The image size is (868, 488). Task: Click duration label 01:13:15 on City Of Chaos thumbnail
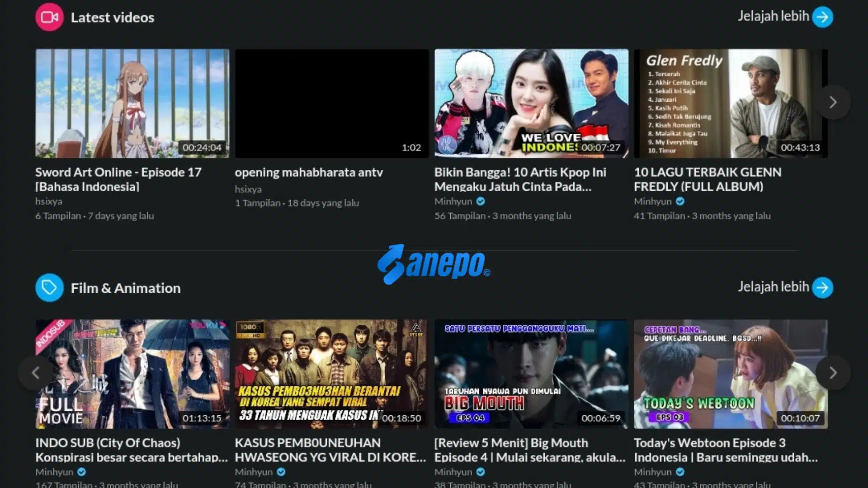click(202, 418)
